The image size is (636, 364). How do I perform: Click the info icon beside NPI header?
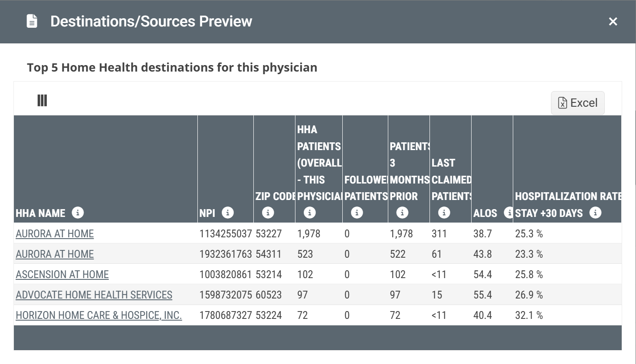tap(227, 213)
